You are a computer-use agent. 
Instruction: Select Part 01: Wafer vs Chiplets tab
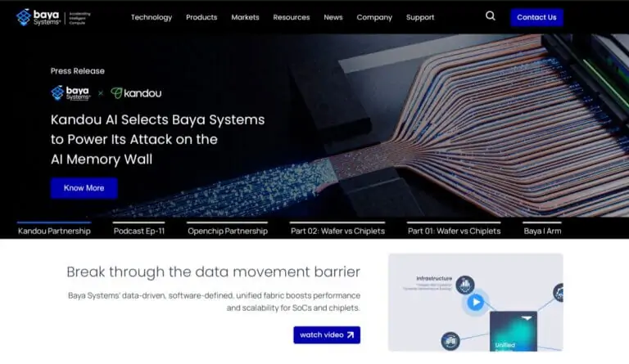click(x=454, y=231)
